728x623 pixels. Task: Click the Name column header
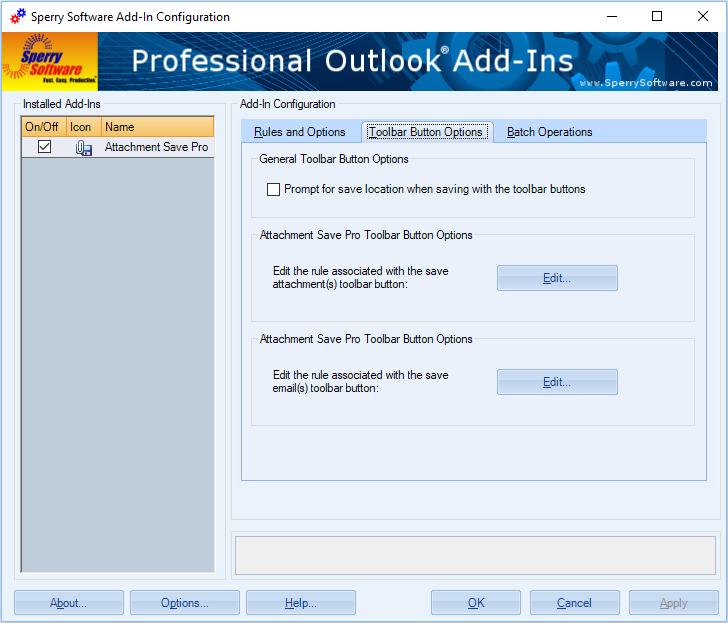pos(157,127)
